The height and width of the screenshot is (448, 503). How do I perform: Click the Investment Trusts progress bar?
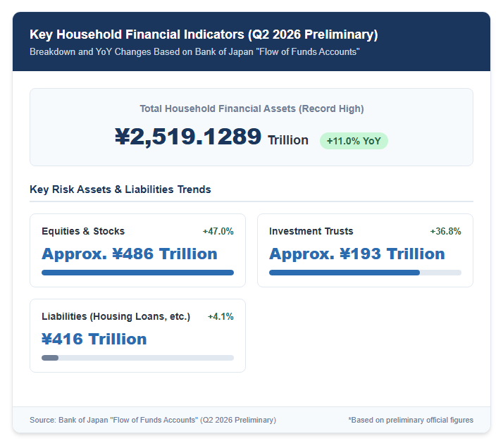[365, 273]
